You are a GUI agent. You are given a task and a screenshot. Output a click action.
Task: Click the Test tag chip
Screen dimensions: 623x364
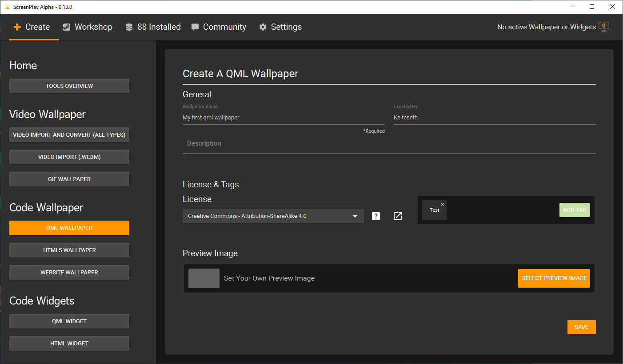pyautogui.click(x=434, y=210)
